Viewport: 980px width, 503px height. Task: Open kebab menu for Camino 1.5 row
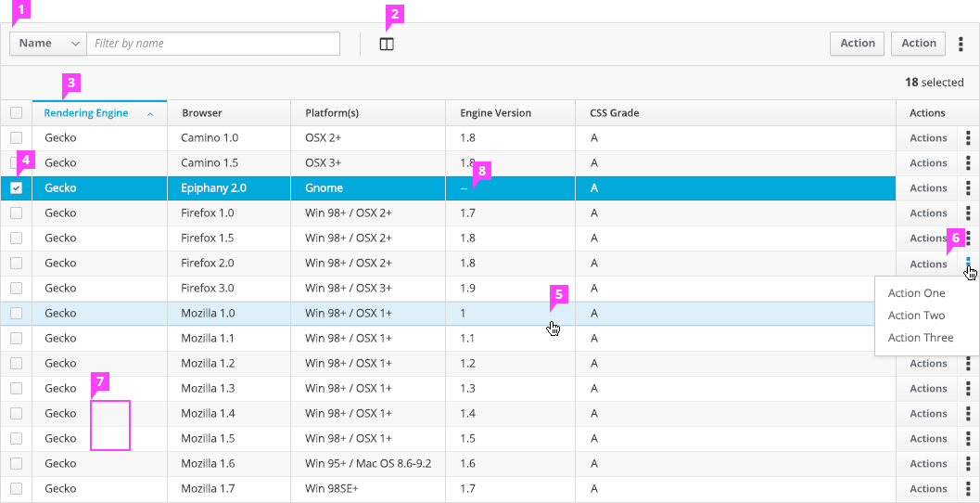pyautogui.click(x=968, y=163)
